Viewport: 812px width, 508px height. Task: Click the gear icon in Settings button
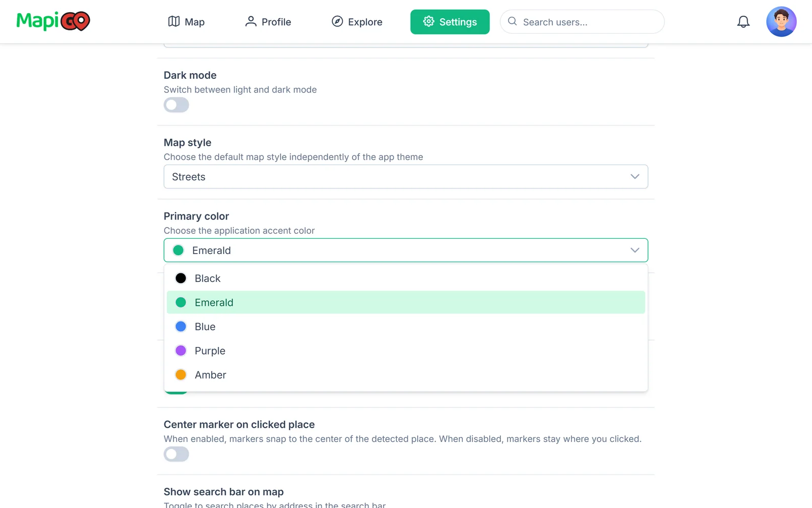coord(429,21)
